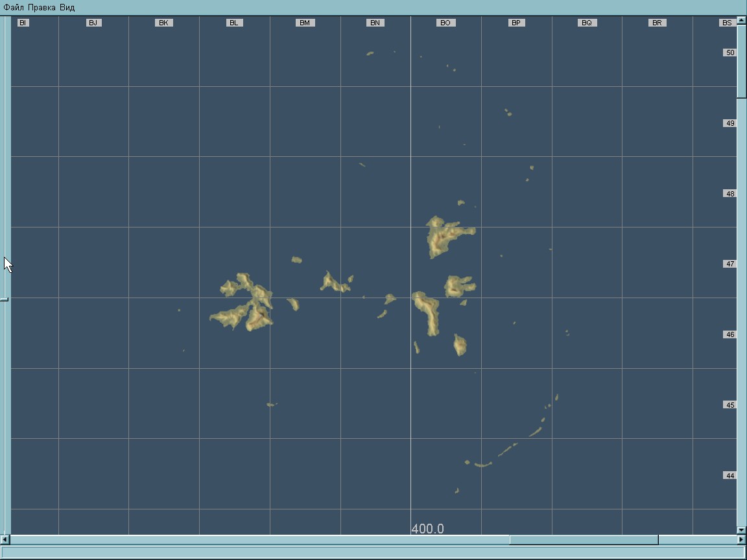Click the left-edge slider handle
The height and width of the screenshot is (560, 747).
tap(4, 299)
